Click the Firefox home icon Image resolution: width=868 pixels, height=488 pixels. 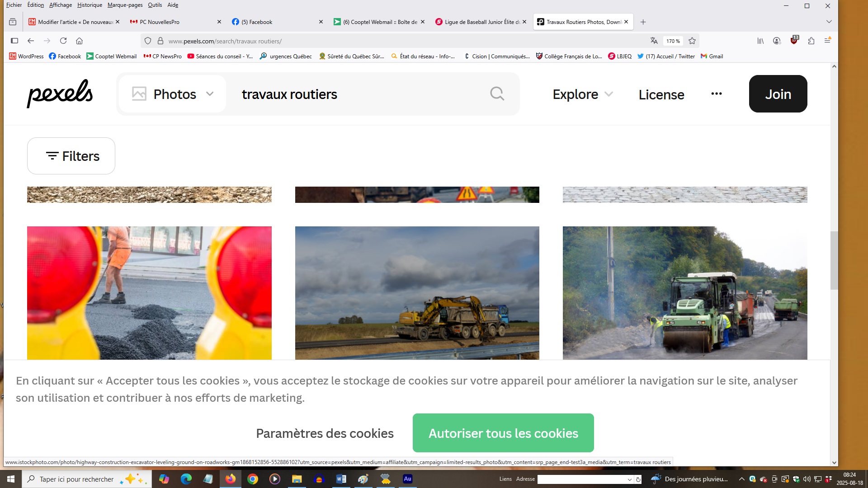coord(79,41)
